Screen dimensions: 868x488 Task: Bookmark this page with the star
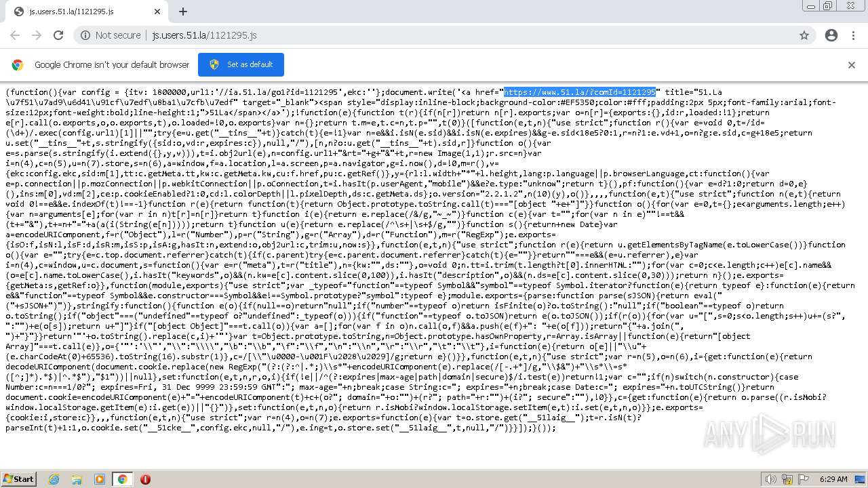click(804, 35)
